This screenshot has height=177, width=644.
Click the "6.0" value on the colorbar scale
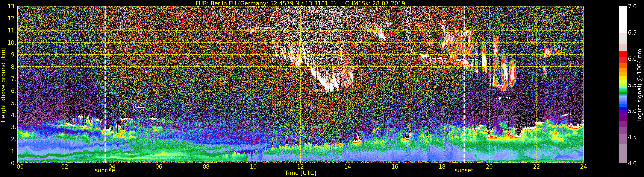tap(632, 59)
